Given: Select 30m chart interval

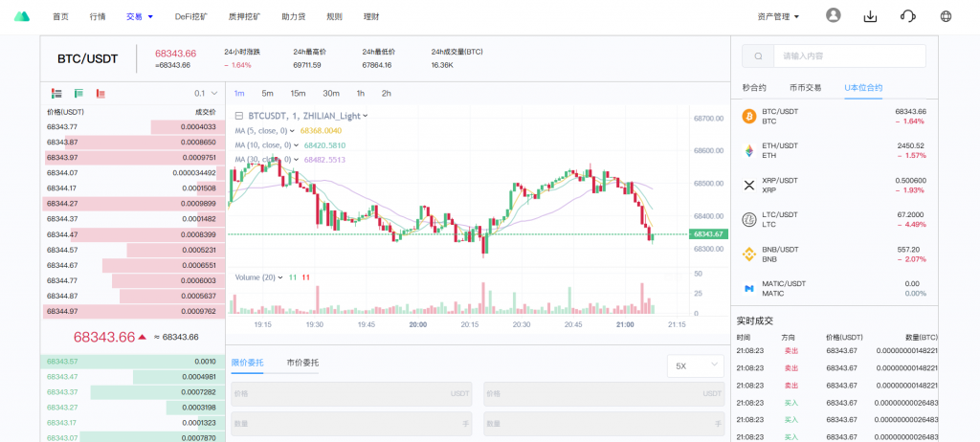Looking at the screenshot, I should 330,93.
